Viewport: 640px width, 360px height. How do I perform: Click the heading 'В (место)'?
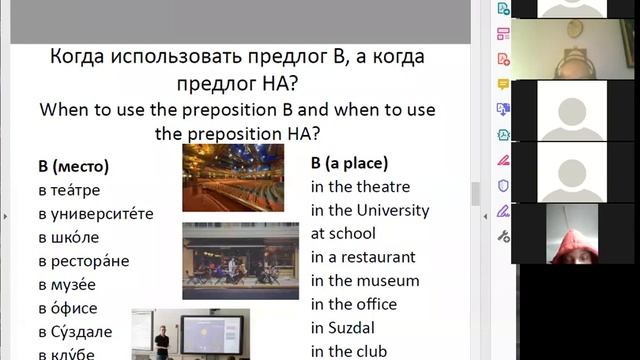coord(73,166)
